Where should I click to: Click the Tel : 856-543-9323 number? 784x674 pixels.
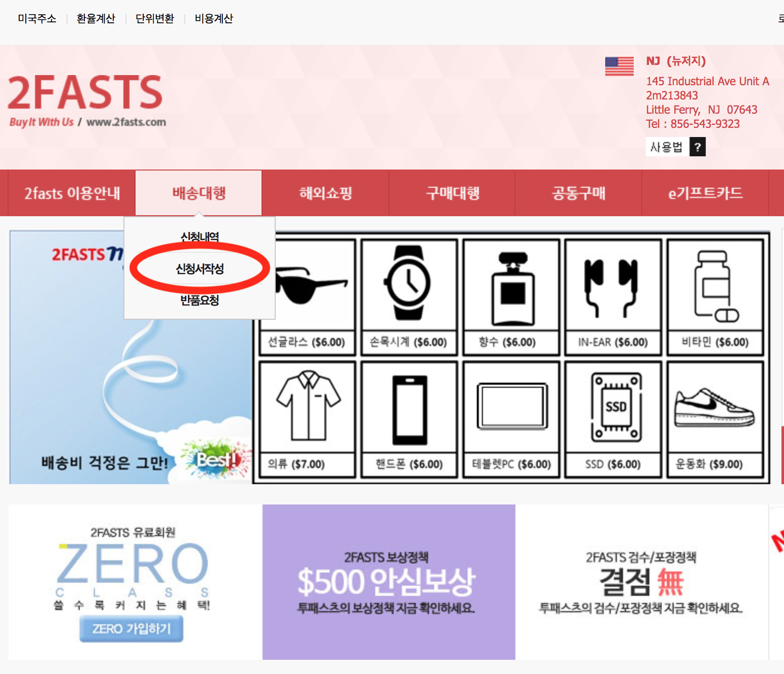[x=693, y=124]
